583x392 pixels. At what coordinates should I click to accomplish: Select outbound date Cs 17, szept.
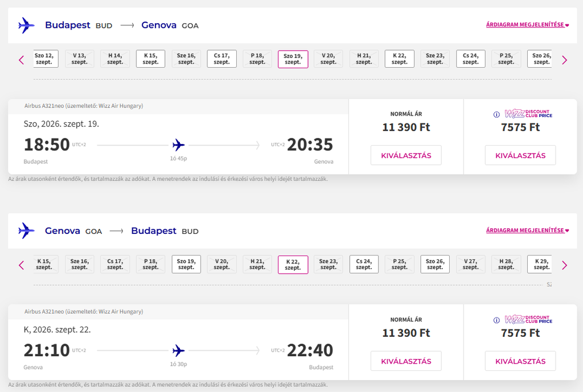pyautogui.click(x=221, y=59)
